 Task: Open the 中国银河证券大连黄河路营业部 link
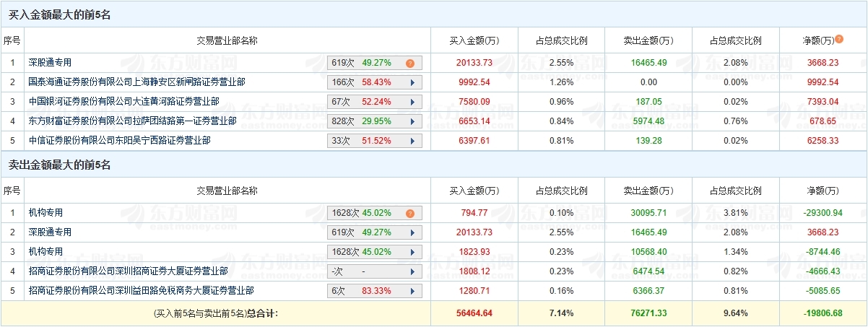[123, 102]
